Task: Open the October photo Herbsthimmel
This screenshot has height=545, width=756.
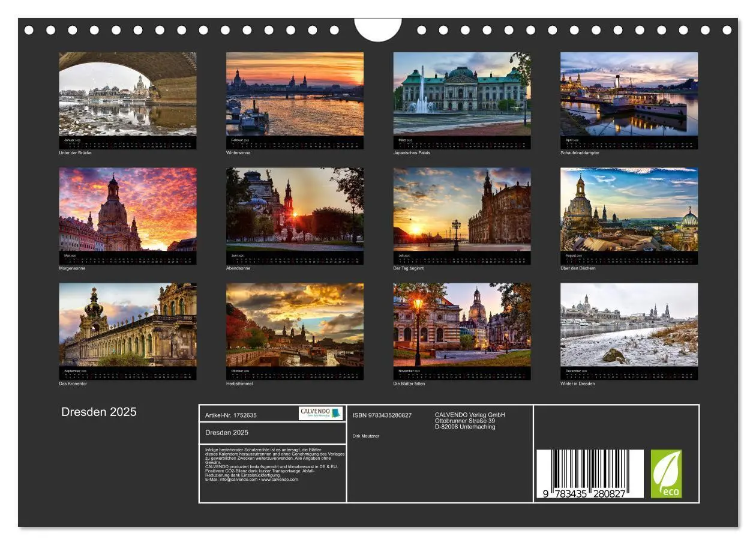Action: tap(295, 325)
